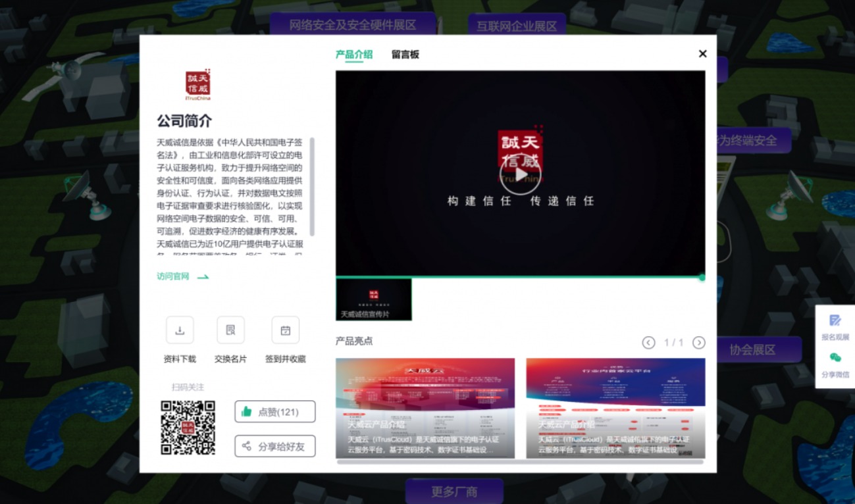Go to next product highlights page

click(x=699, y=343)
